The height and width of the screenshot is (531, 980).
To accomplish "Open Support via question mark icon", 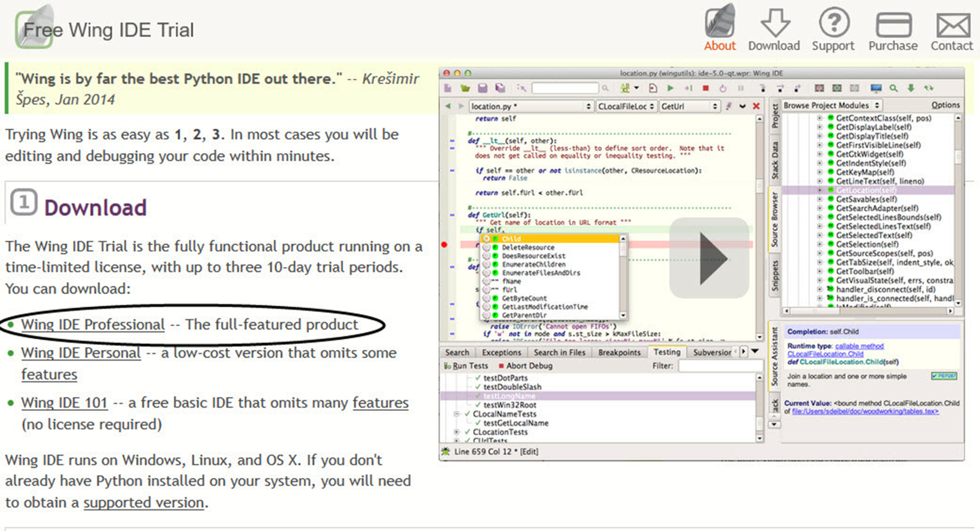I will (x=834, y=23).
